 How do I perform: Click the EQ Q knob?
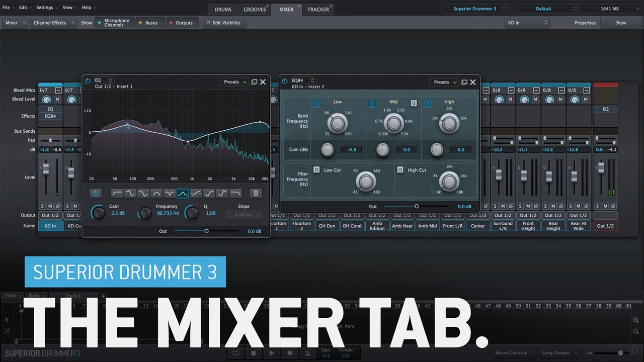192,213
